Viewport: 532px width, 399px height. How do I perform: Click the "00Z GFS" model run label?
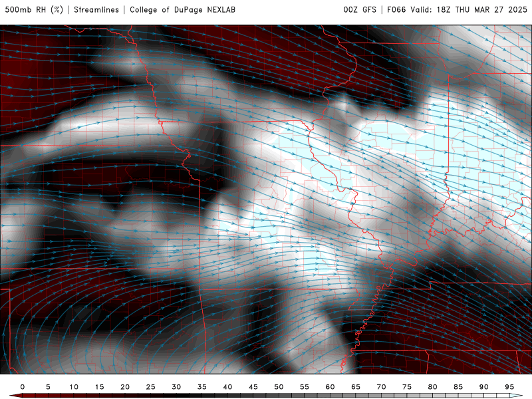[360, 10]
